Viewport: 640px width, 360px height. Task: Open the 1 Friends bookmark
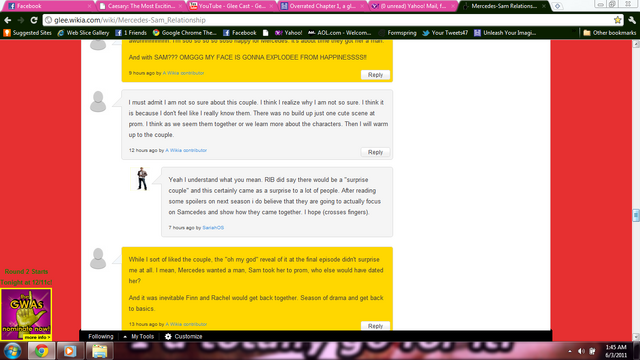pyautogui.click(x=131, y=33)
